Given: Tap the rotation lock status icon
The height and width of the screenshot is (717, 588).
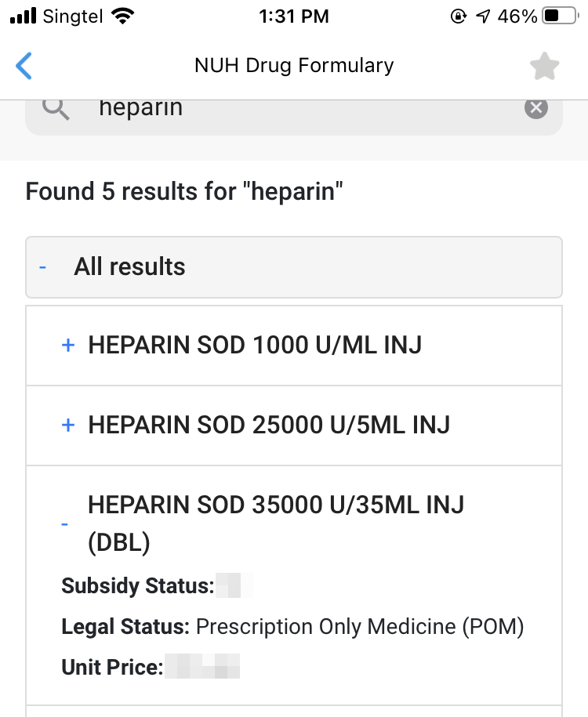Looking at the screenshot, I should point(459,16).
